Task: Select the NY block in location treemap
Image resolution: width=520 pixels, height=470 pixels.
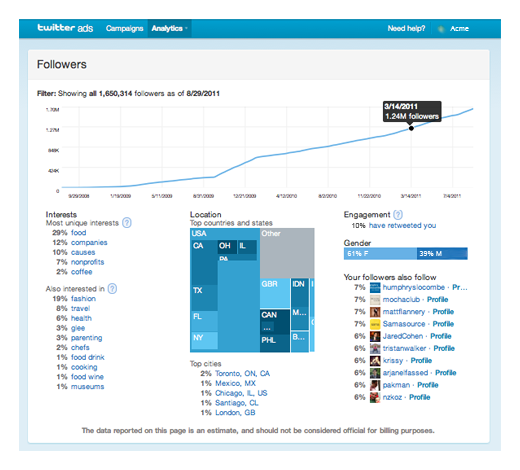Action: [x=204, y=340]
